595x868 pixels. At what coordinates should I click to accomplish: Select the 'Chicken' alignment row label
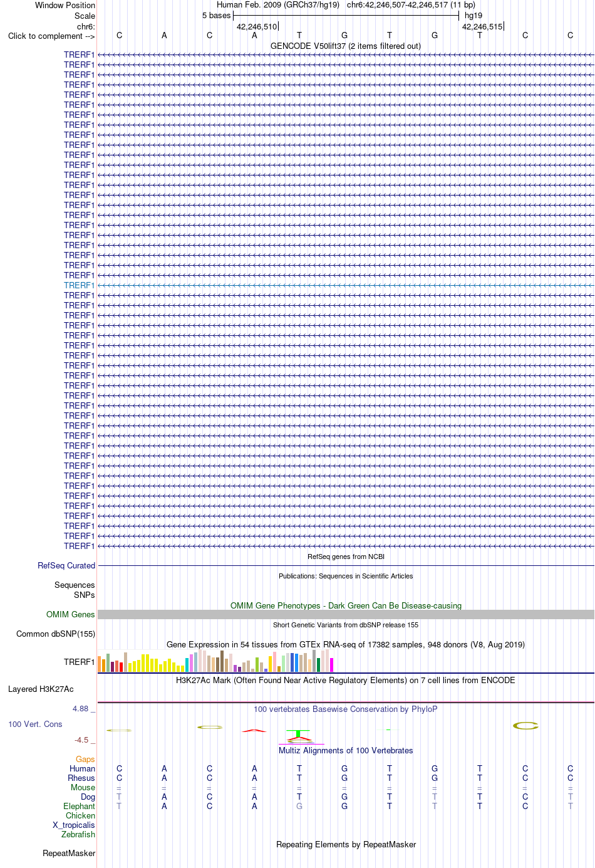[80, 815]
